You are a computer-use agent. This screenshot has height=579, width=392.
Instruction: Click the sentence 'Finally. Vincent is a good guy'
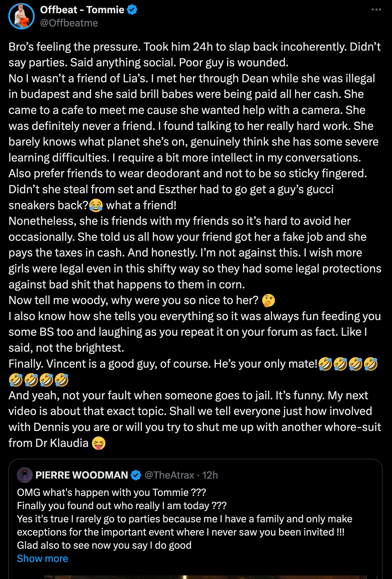pyautogui.click(x=162, y=364)
